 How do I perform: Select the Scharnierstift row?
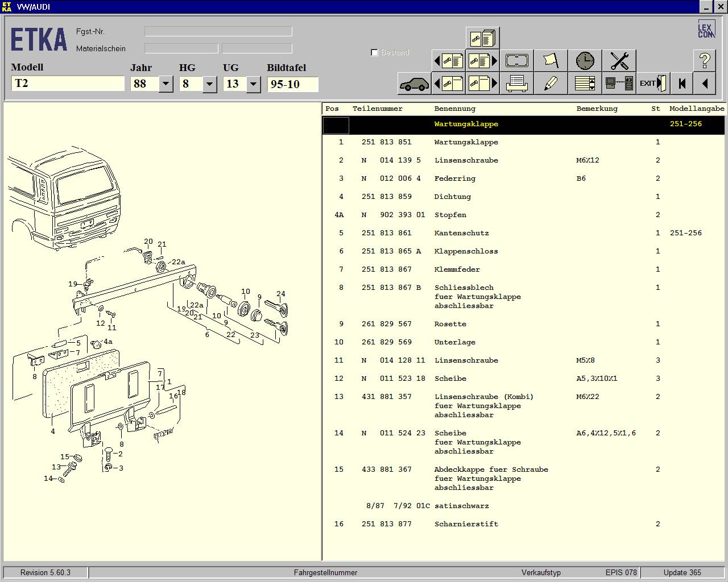pyautogui.click(x=524, y=524)
